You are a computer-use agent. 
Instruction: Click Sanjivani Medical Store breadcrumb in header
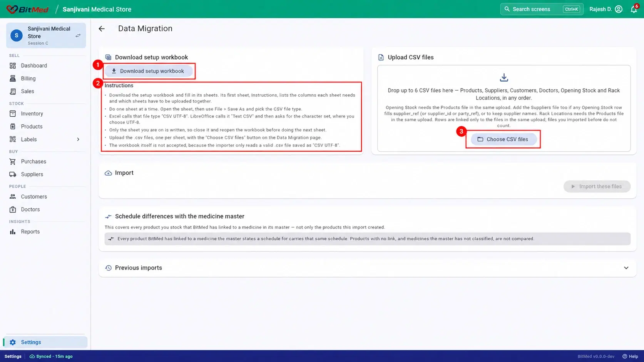click(97, 9)
